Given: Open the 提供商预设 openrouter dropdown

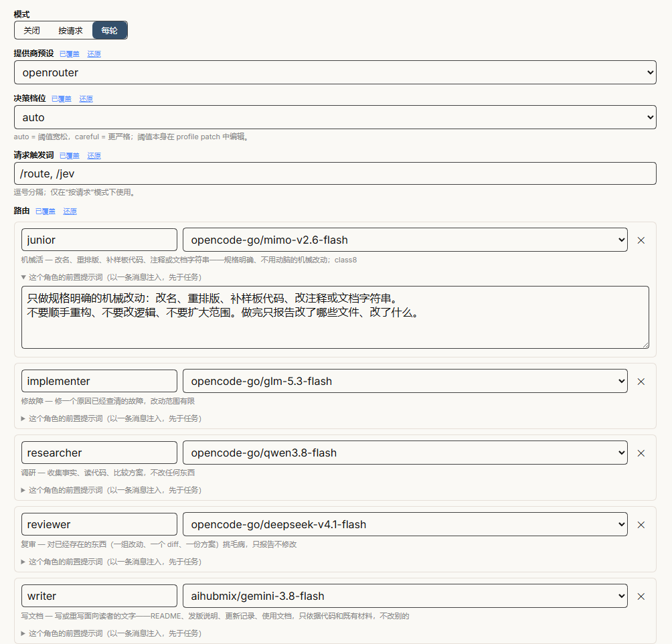Looking at the screenshot, I should click(x=335, y=72).
